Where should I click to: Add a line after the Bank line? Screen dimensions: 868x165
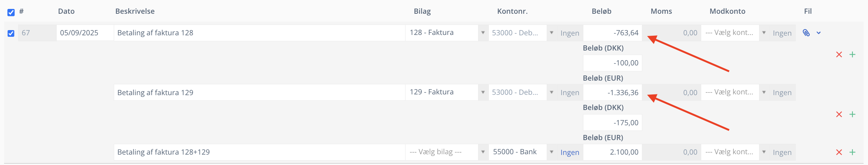(852, 152)
